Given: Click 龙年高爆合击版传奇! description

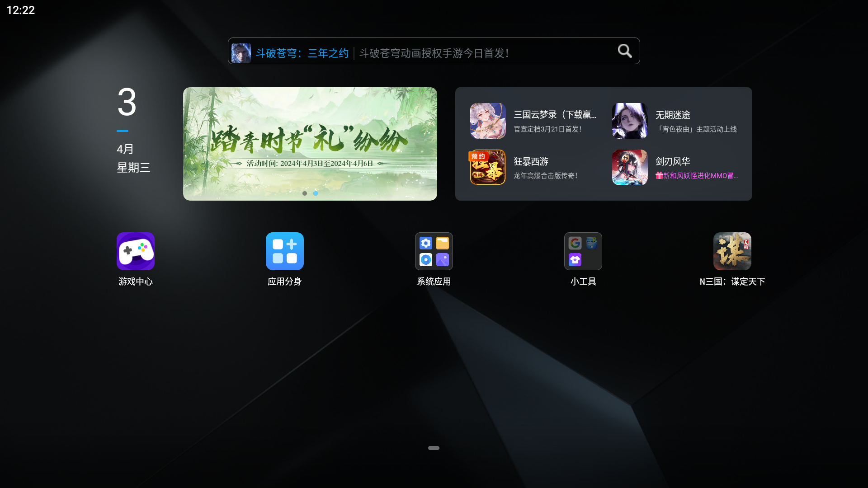Looking at the screenshot, I should click(x=546, y=176).
